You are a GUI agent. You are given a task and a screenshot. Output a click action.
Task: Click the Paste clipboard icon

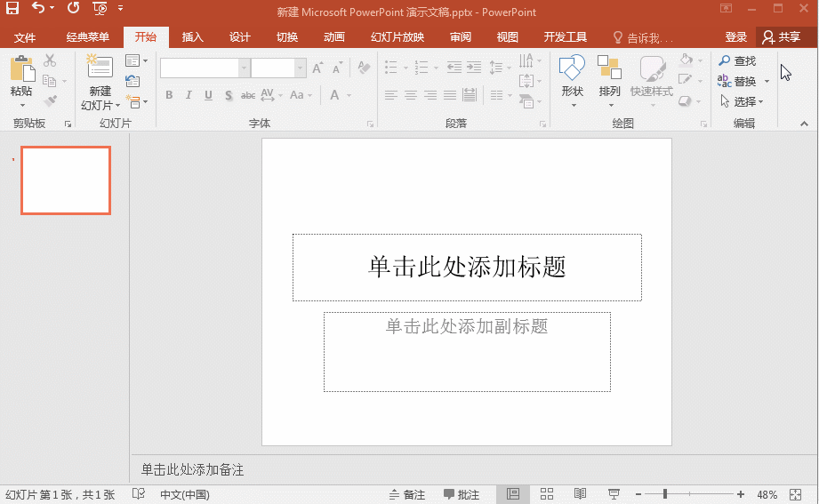(21, 70)
